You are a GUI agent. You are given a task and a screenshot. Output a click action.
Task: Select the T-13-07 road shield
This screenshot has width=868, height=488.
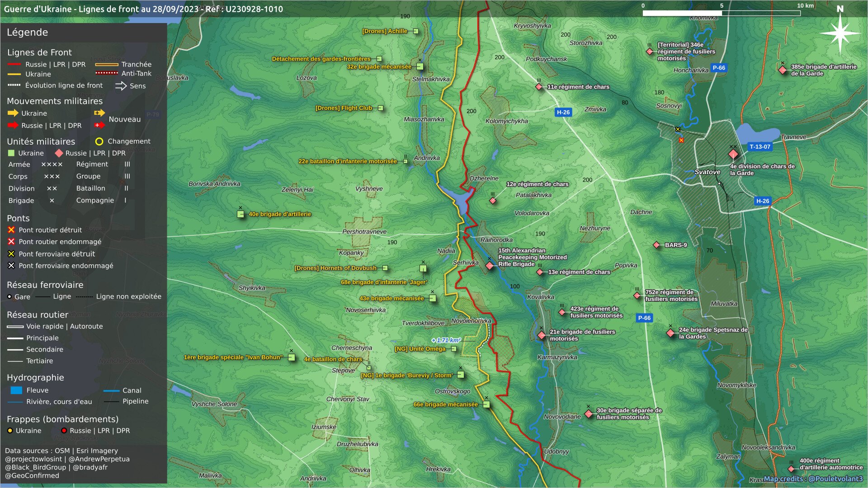pos(759,146)
